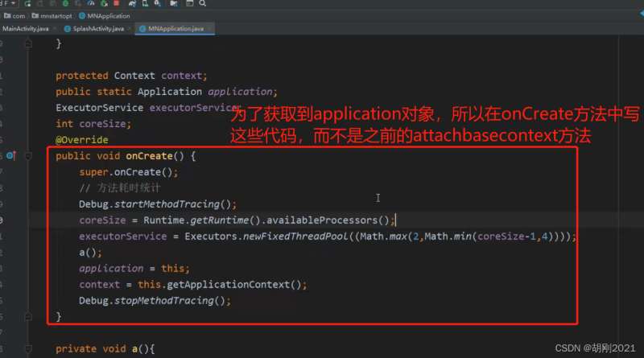Click the mnstartopt breadcrumb package
This screenshot has height=358, width=644.
(51, 16)
